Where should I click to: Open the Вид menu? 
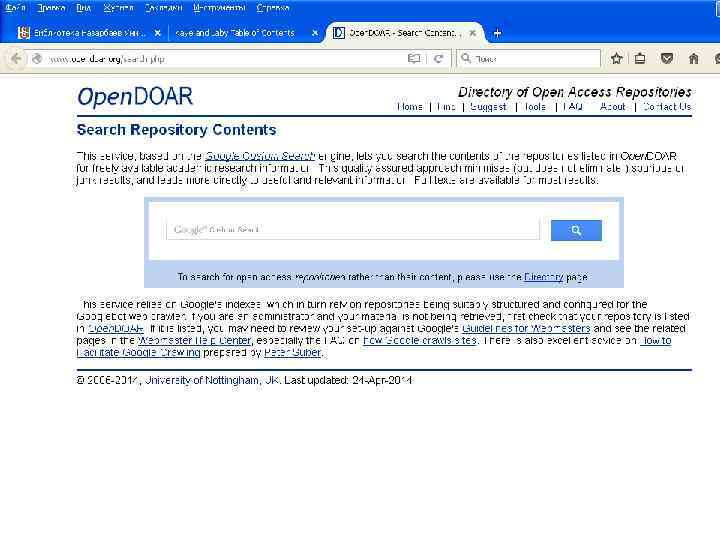pos(84,8)
